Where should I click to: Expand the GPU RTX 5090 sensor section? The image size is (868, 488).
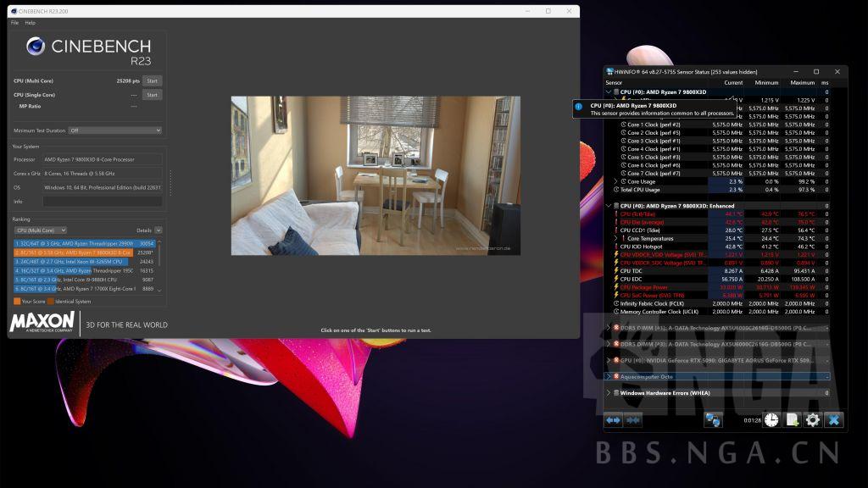pyautogui.click(x=608, y=359)
